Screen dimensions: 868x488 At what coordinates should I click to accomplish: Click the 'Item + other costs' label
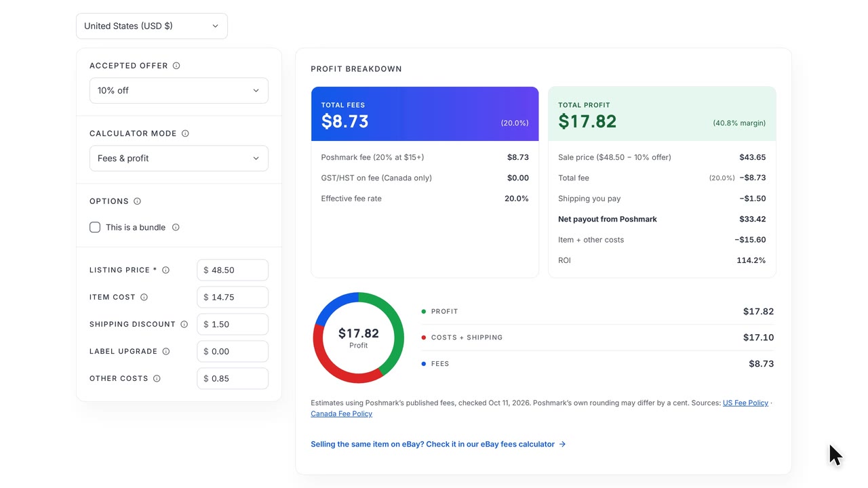591,240
